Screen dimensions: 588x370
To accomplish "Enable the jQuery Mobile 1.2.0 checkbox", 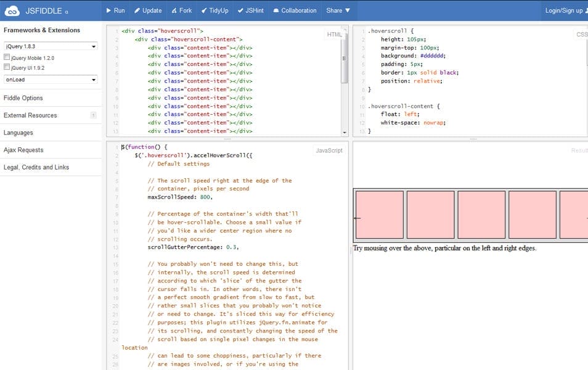I will [x=7, y=57].
